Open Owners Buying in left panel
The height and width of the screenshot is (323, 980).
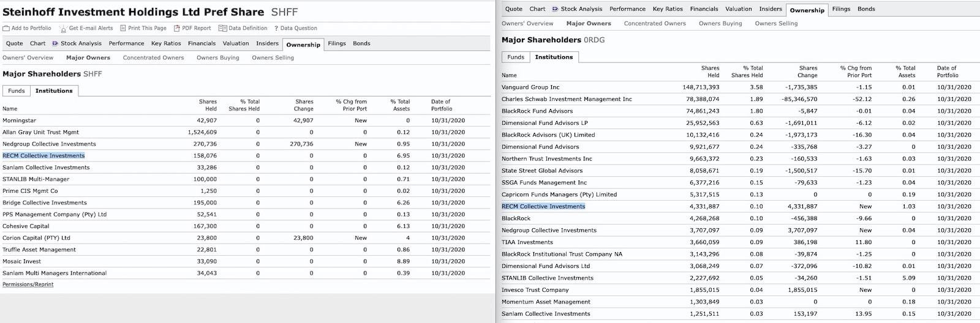point(217,58)
